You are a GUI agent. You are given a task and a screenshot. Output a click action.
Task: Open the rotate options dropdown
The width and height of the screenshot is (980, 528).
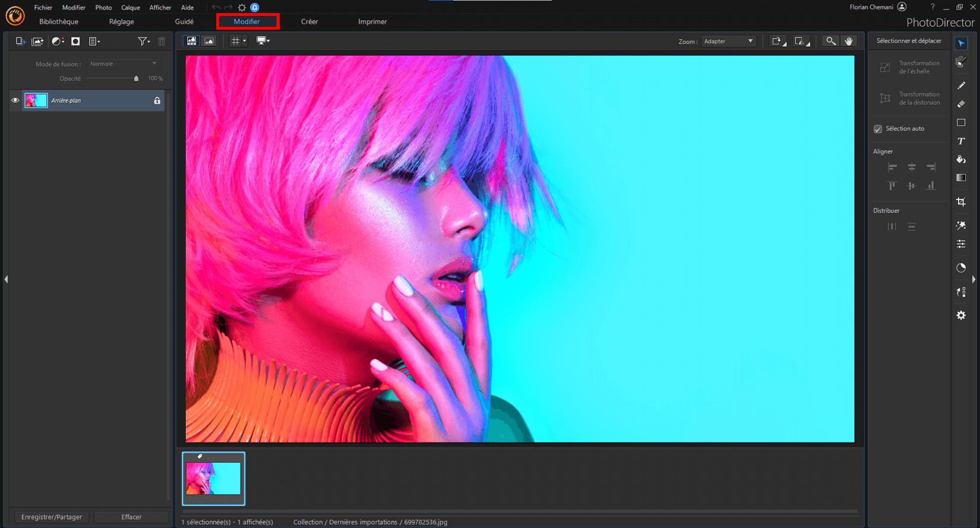pos(778,41)
